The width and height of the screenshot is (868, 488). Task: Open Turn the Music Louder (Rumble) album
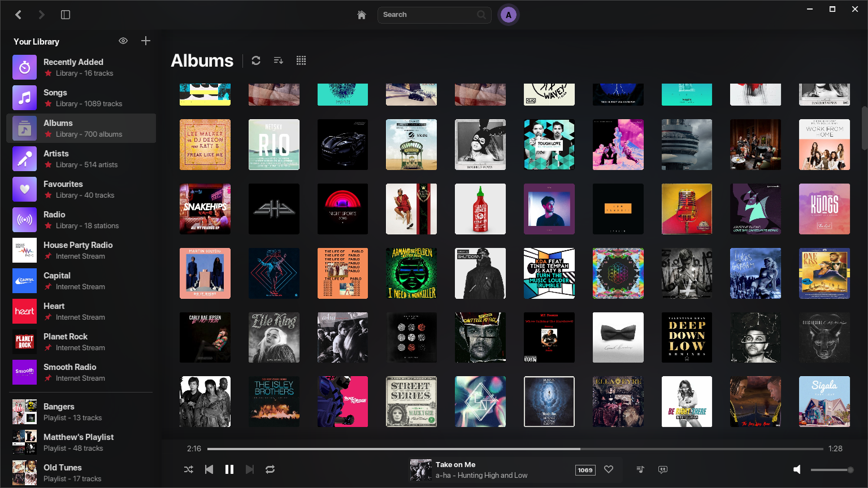pos(549,273)
